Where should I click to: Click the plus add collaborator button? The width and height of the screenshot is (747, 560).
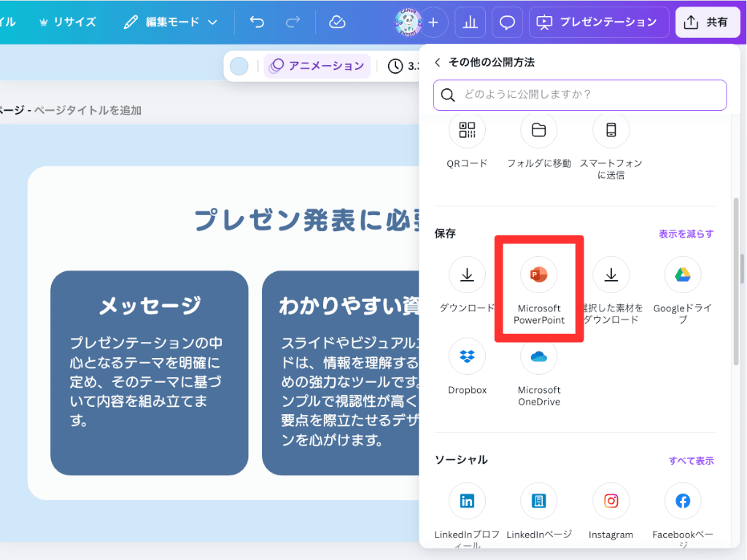coord(433,22)
